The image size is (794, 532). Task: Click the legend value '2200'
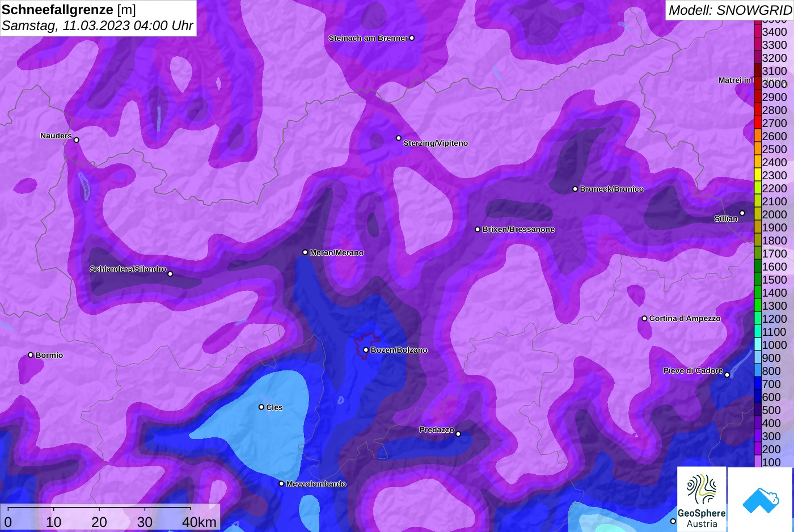point(774,188)
